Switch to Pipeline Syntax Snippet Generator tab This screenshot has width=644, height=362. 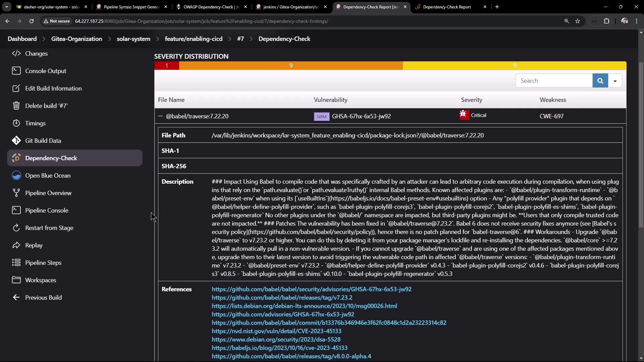pos(131,7)
